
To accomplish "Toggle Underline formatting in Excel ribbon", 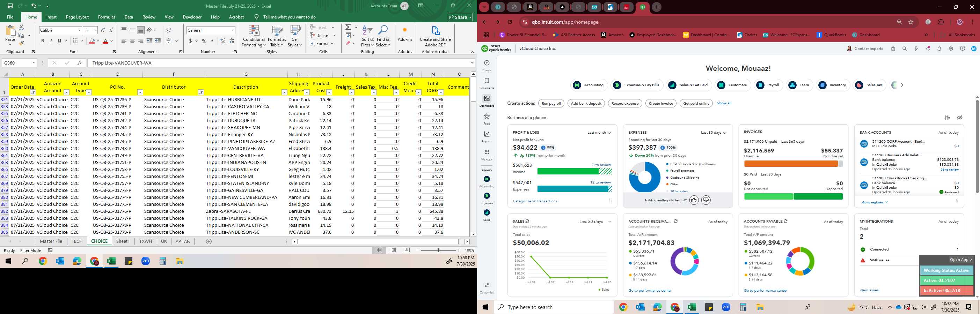I will [59, 41].
